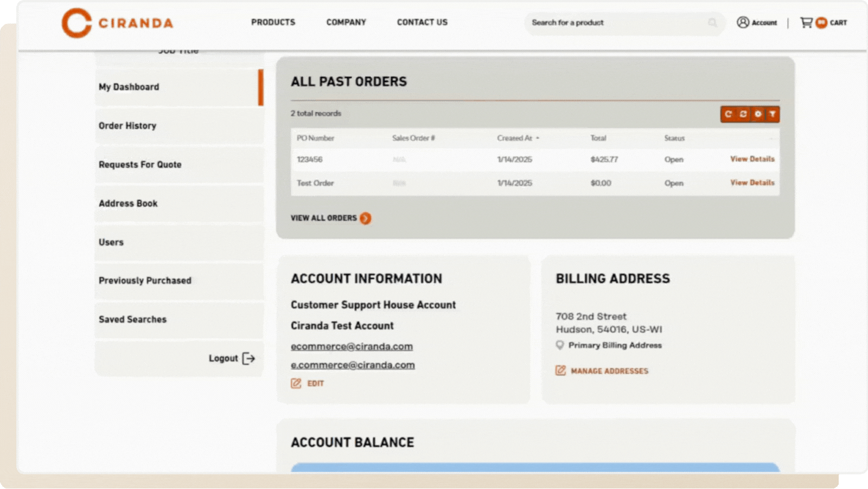Click the Account Balance heading
The image size is (868, 489).
pos(352,442)
